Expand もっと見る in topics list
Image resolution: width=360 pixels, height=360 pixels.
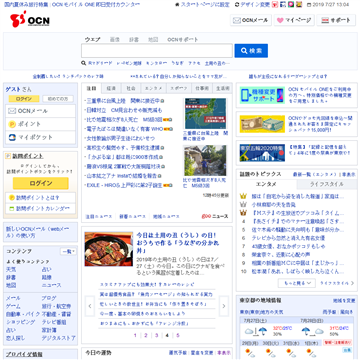click(x=297, y=283)
